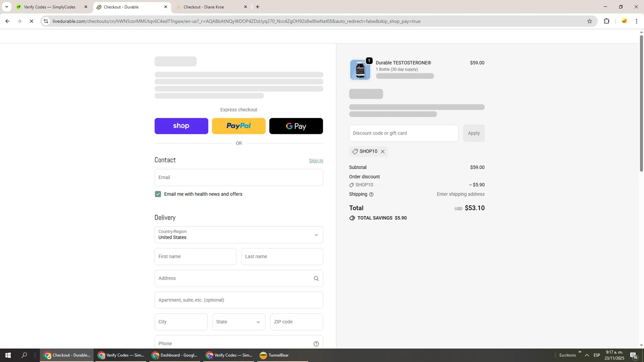Open the State dropdown
This screenshot has width=644, height=362.
(239, 322)
